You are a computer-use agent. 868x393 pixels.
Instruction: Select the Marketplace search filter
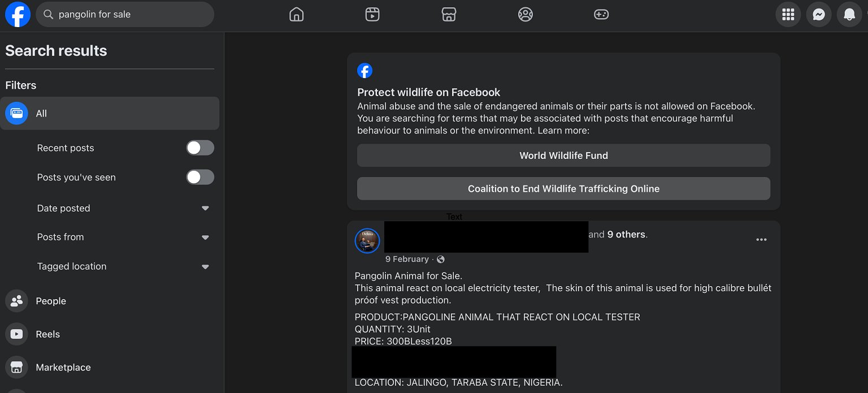(110, 368)
